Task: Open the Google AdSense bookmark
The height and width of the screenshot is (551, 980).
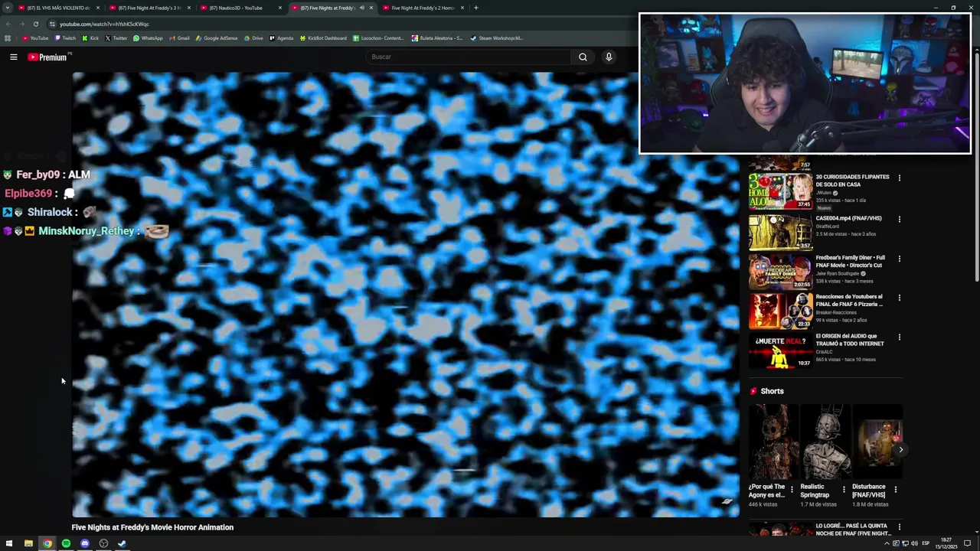Action: [217, 38]
